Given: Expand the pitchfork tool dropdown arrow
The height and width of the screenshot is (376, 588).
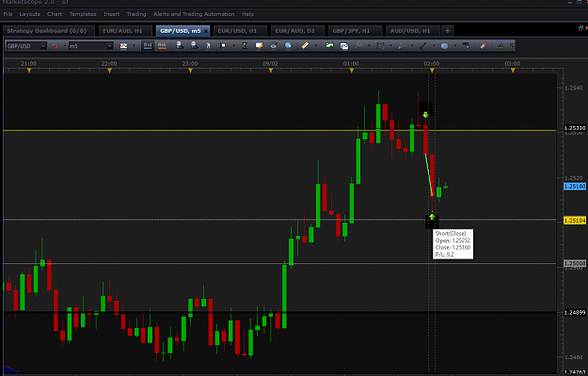Looking at the screenshot, I should click(370, 45).
